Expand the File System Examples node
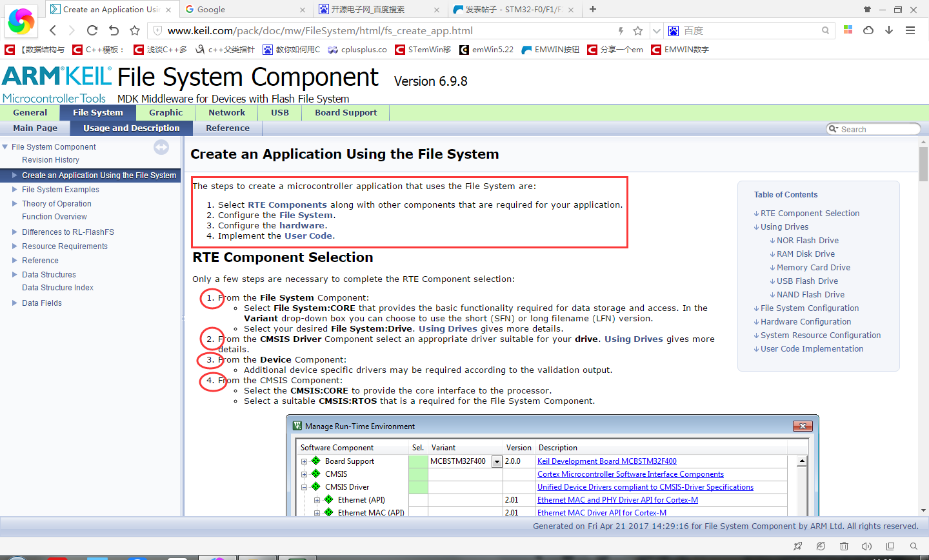Image resolution: width=929 pixels, height=560 pixels. click(x=15, y=190)
